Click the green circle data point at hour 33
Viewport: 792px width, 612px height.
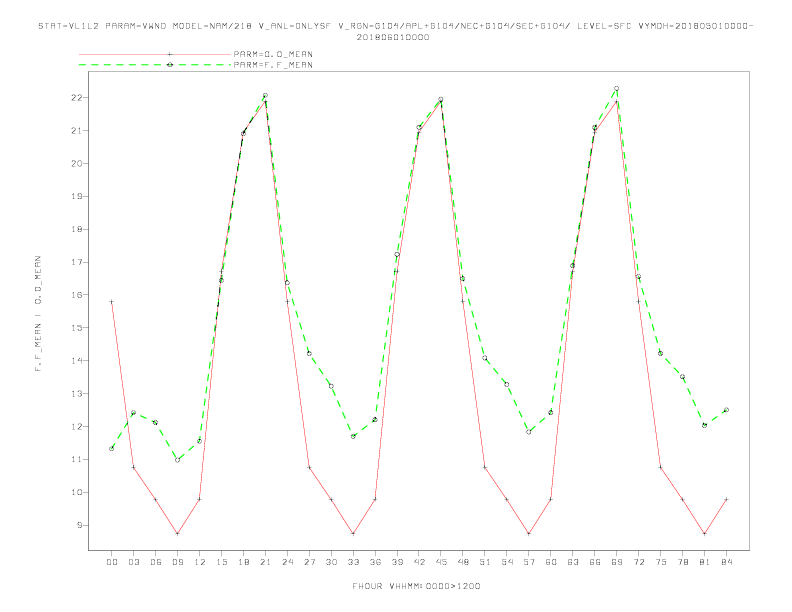coord(353,436)
